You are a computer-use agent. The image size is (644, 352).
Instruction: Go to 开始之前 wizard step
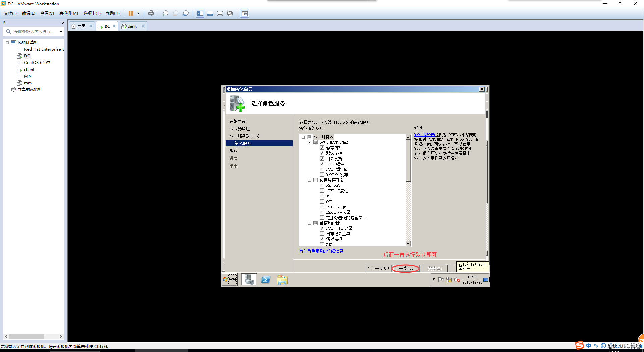click(x=237, y=121)
